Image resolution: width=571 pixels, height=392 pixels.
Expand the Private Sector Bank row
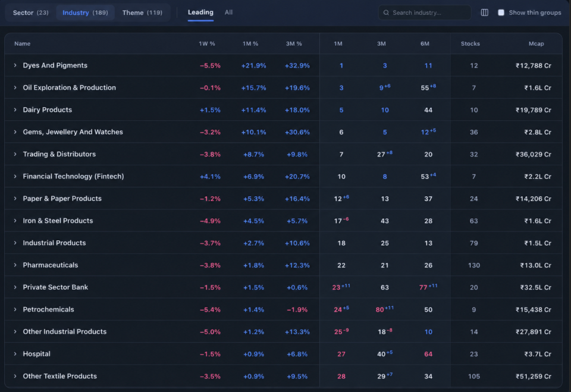pyautogui.click(x=15, y=287)
